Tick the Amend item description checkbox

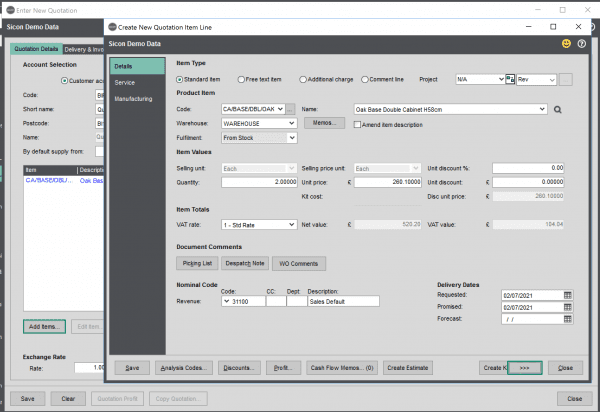pyautogui.click(x=357, y=125)
